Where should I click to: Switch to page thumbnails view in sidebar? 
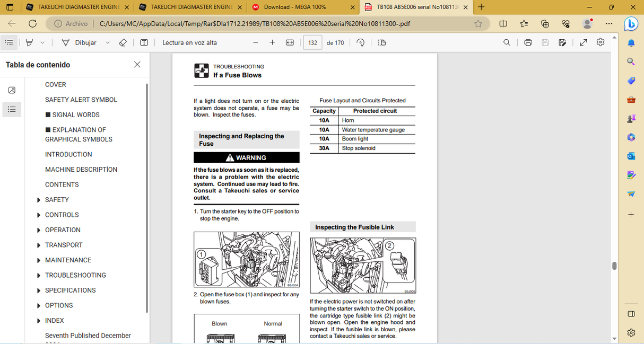[12, 90]
